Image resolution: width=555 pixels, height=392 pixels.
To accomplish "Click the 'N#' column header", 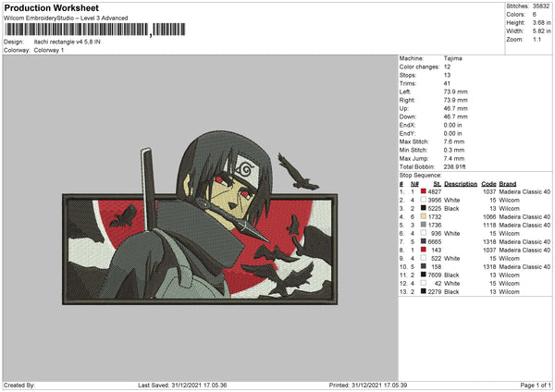I will coord(414,184).
